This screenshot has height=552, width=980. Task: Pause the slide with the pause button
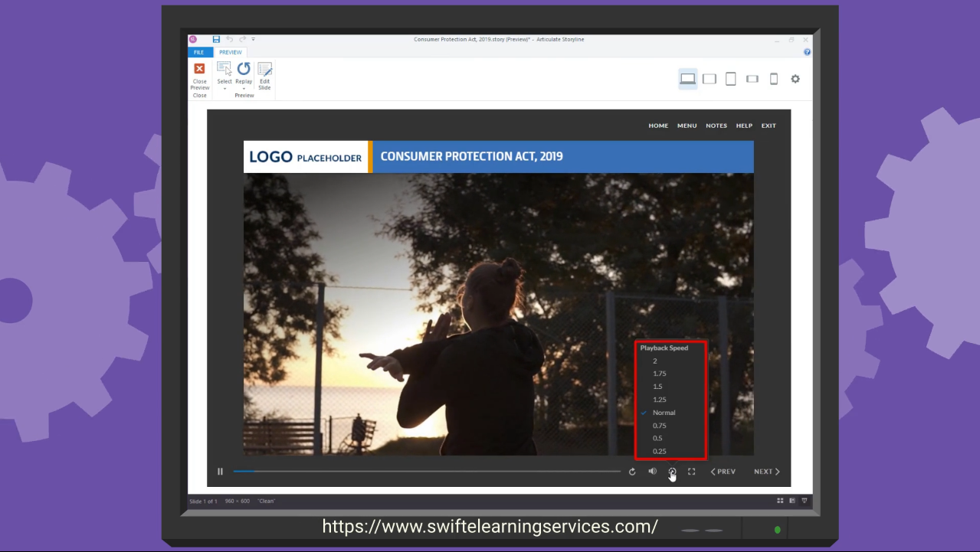(220, 472)
